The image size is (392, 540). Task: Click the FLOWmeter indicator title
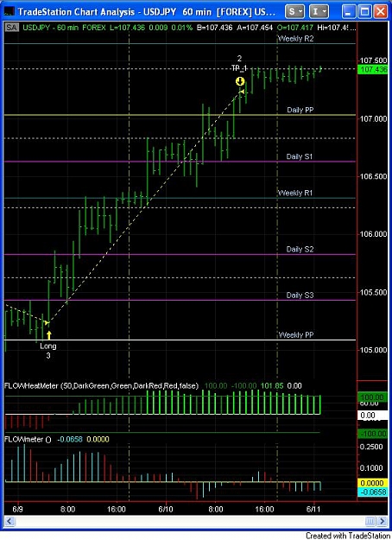[28, 440]
